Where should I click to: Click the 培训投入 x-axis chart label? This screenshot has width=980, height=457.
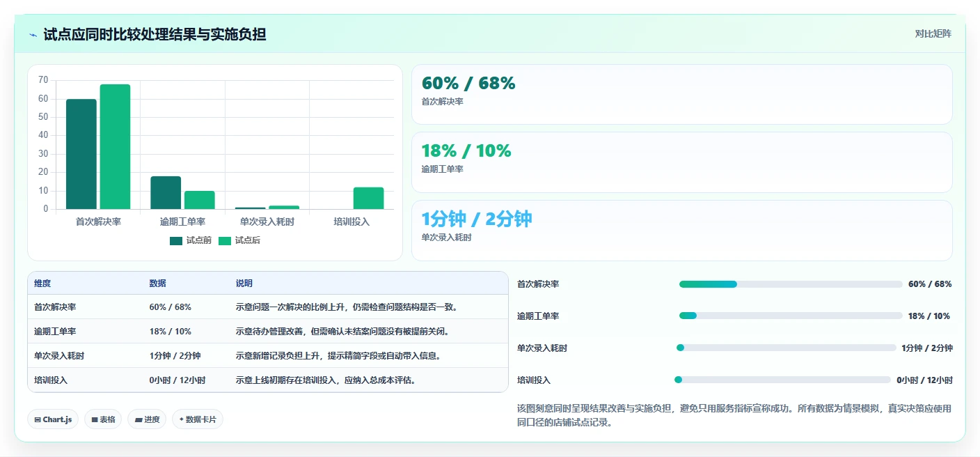pos(351,222)
